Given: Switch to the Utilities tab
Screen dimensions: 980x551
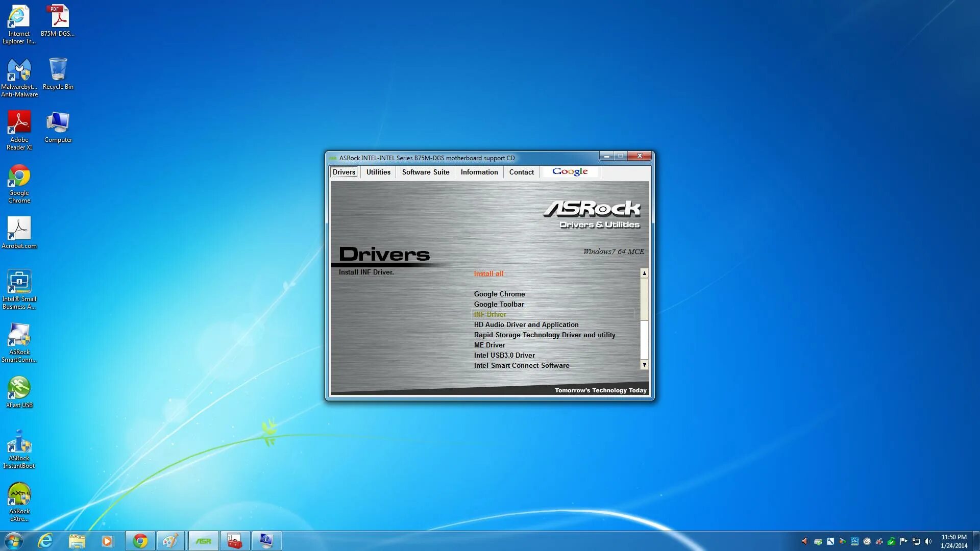Looking at the screenshot, I should click(x=378, y=172).
